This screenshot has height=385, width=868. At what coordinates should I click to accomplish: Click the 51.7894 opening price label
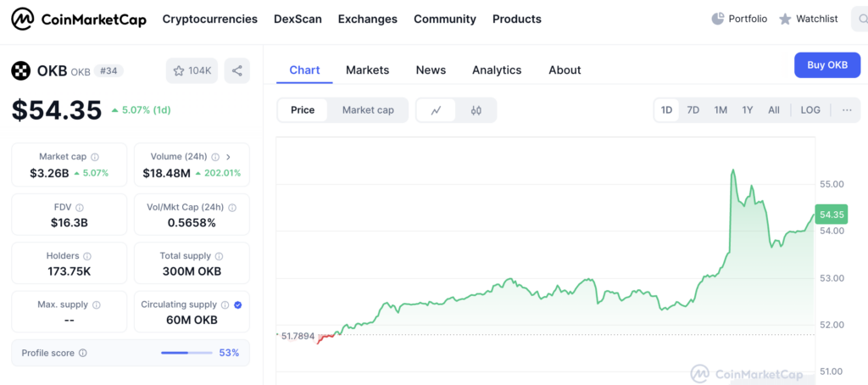click(298, 336)
